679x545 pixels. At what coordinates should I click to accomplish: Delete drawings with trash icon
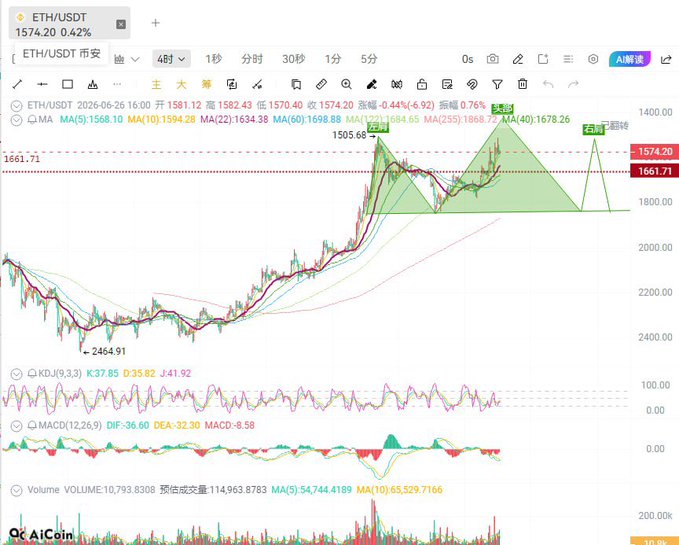pyautogui.click(x=523, y=84)
